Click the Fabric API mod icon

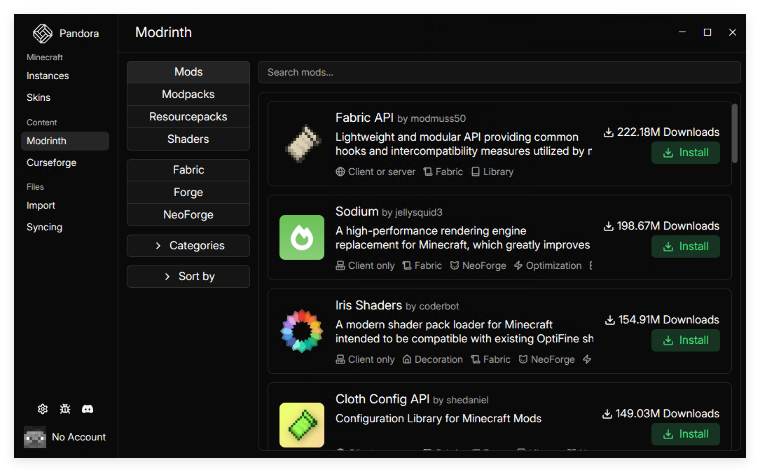(301, 143)
